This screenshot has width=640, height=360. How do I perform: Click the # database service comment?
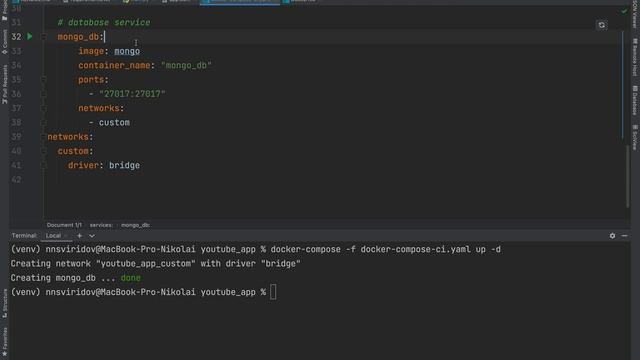coord(104,22)
